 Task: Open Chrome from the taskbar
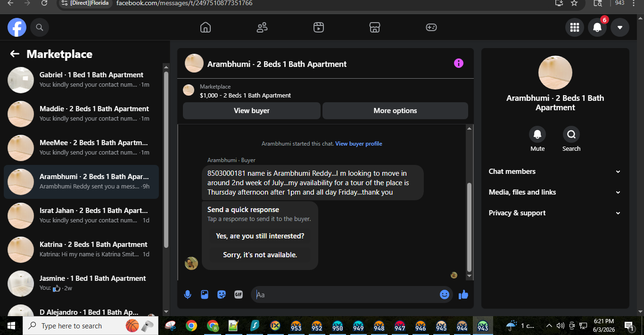coord(191,326)
